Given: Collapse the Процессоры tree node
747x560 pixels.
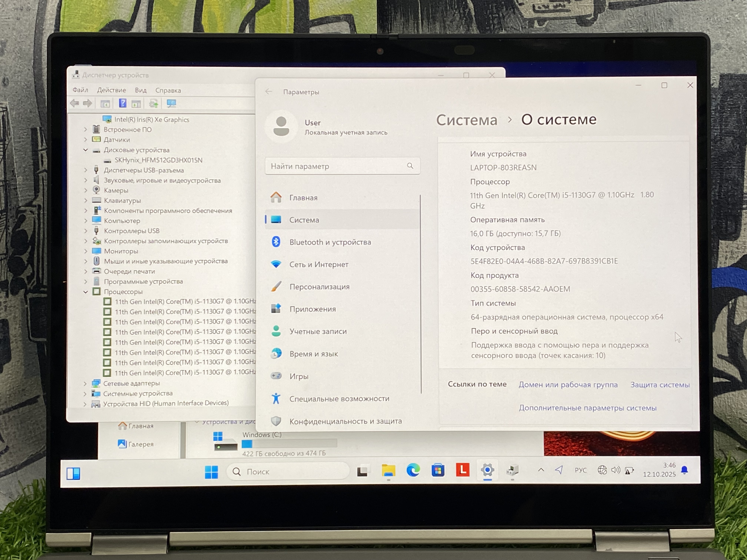Looking at the screenshot, I should pos(85,292).
